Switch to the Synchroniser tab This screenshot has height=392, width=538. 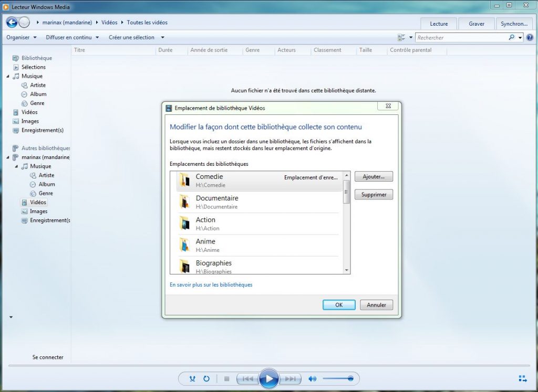514,24
